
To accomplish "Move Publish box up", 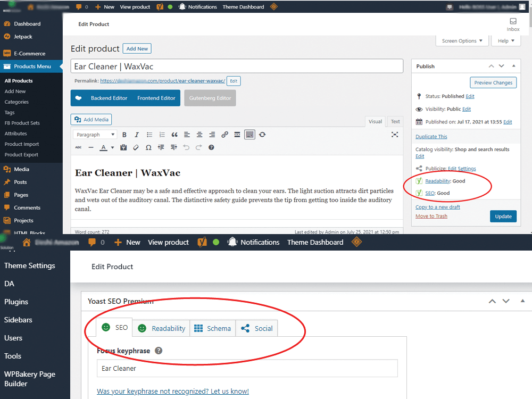I will tap(491, 66).
